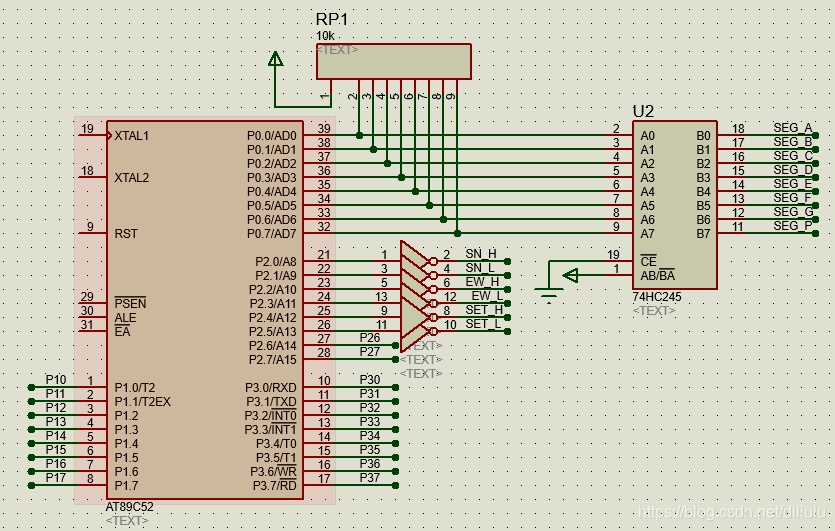Click the P11 net label
The width and height of the screenshot is (835, 531).
tap(55, 394)
